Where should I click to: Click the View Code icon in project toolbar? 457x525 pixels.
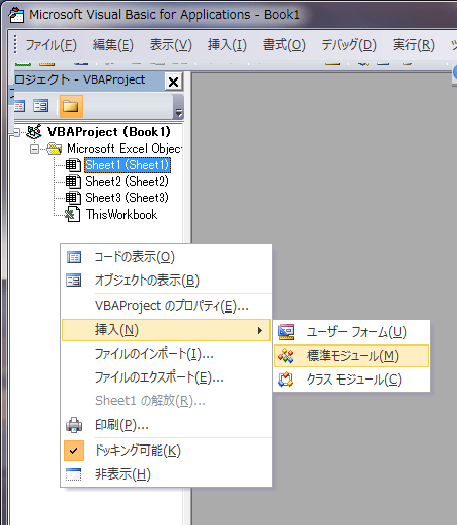(19, 106)
